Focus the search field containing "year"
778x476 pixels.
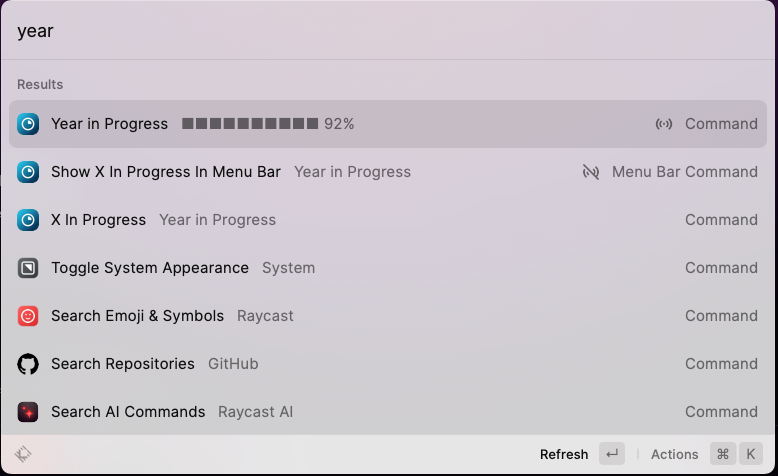click(388, 31)
